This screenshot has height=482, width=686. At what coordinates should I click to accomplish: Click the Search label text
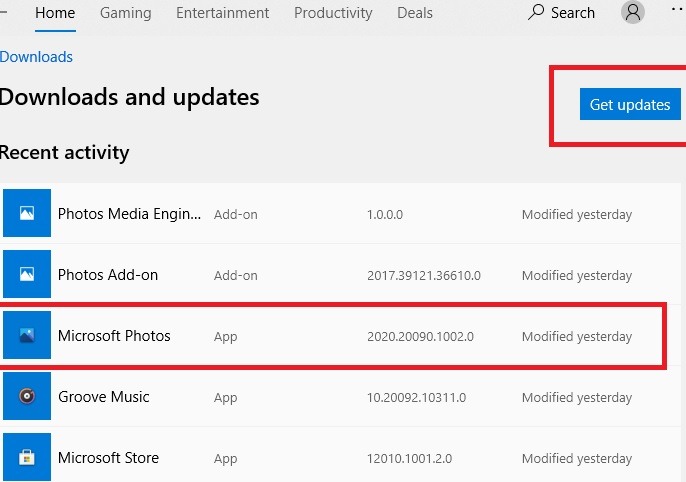(x=573, y=13)
